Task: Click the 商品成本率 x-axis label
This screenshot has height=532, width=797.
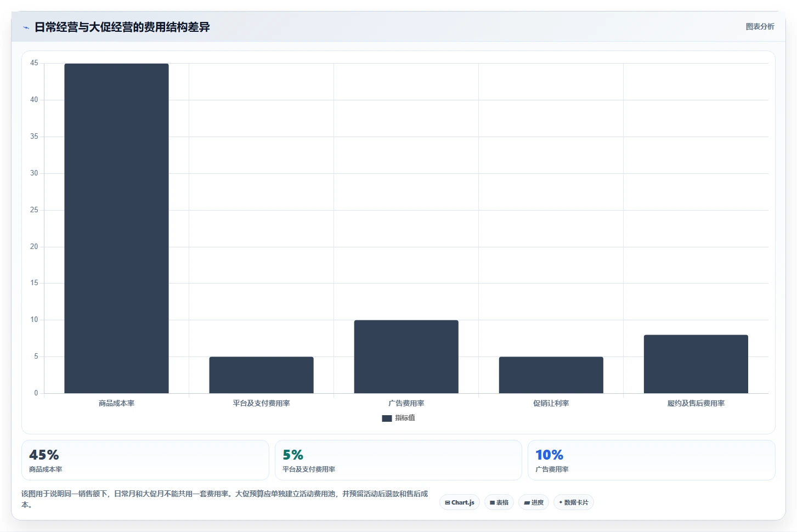Action: (x=116, y=403)
